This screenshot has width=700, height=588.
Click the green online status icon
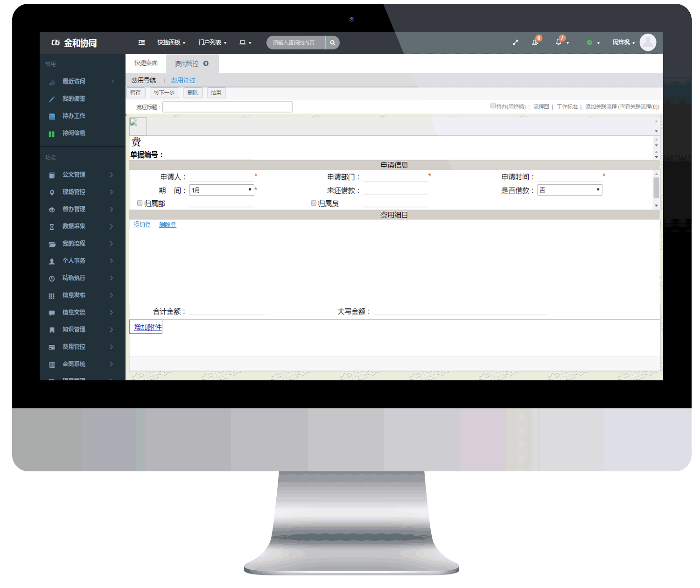point(589,42)
